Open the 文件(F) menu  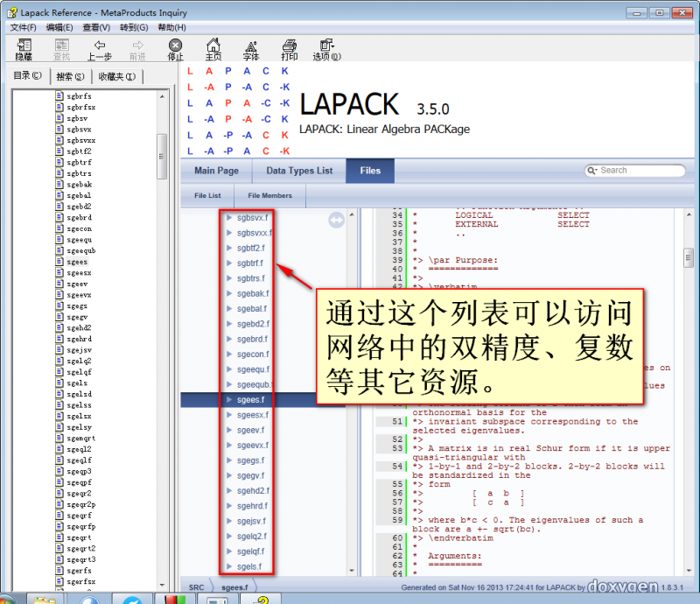24,28
